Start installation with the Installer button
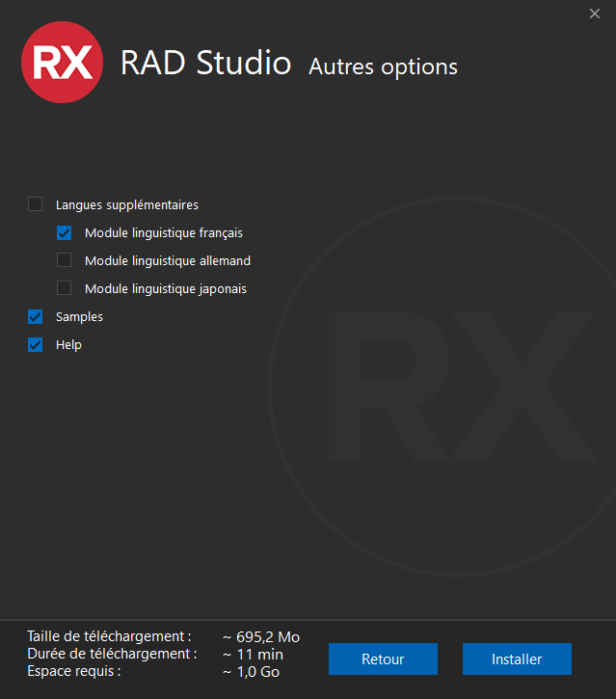 [x=517, y=659]
